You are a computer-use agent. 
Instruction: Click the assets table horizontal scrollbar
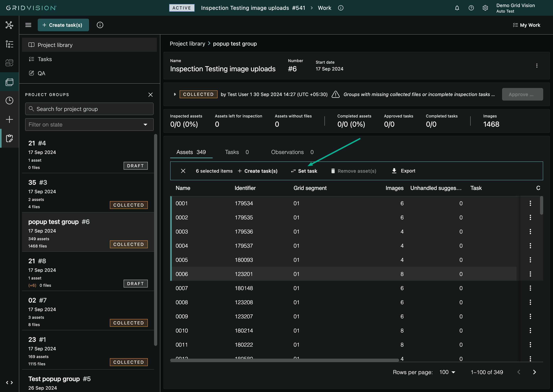click(x=284, y=360)
